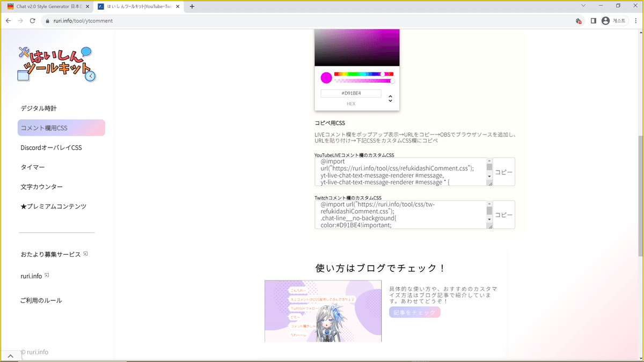
Task: Open a new browser tab
Action: click(192, 6)
